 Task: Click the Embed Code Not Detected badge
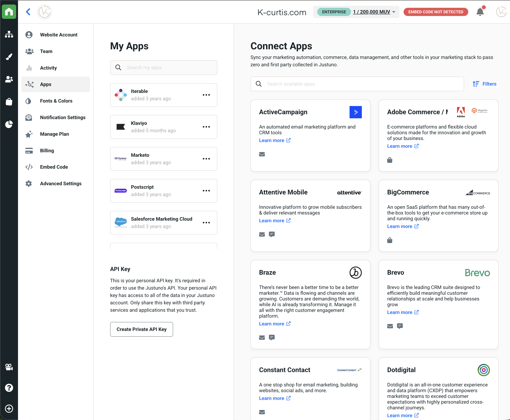pyautogui.click(x=436, y=12)
